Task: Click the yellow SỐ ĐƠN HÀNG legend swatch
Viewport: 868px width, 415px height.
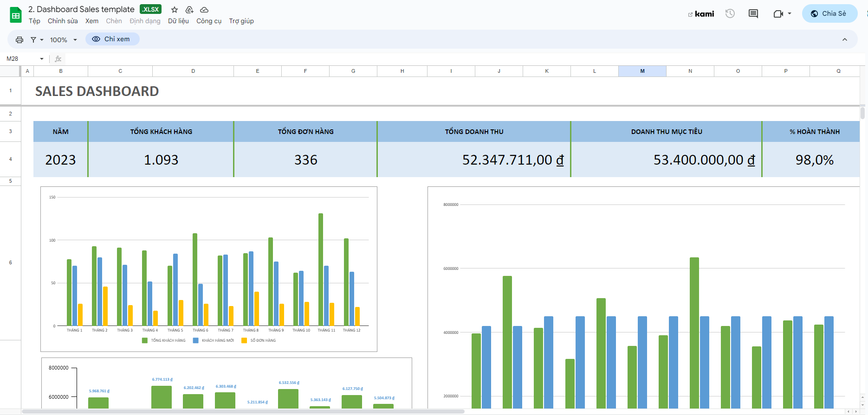Action: click(244, 340)
